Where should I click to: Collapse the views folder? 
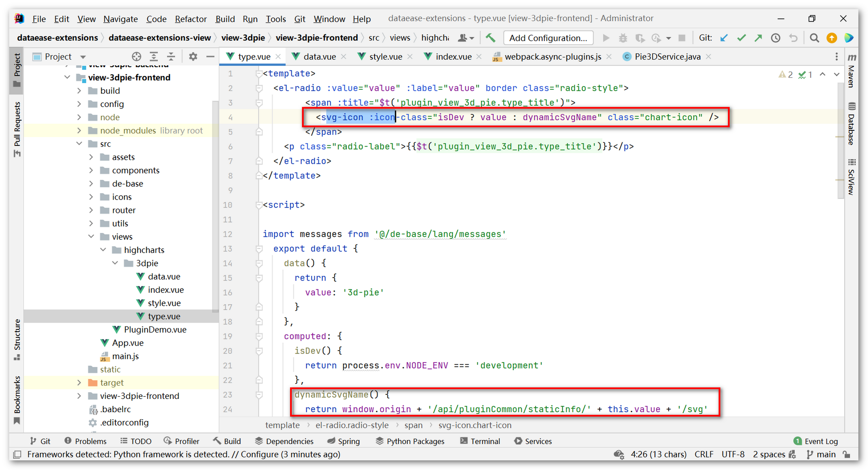(x=91, y=236)
